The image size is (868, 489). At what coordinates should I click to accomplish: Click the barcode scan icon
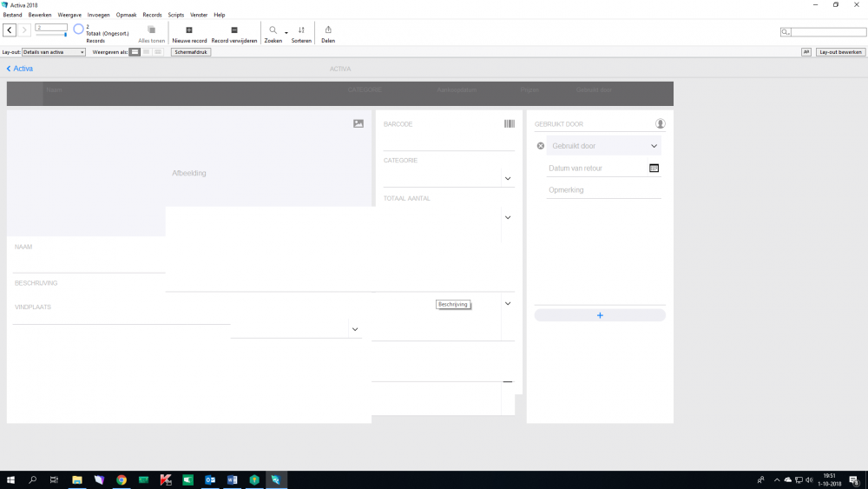pyautogui.click(x=510, y=124)
